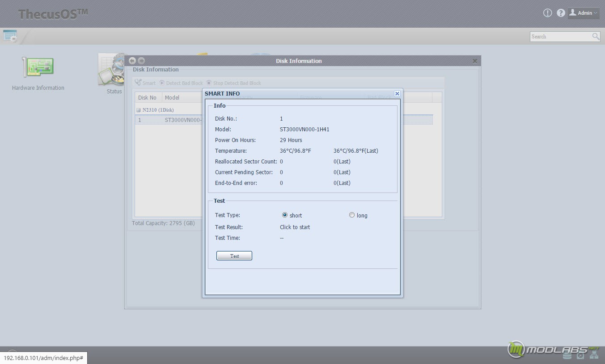Viewport: 605px width, 364px height.
Task: Click the Smart toolbar button
Action: coord(145,83)
